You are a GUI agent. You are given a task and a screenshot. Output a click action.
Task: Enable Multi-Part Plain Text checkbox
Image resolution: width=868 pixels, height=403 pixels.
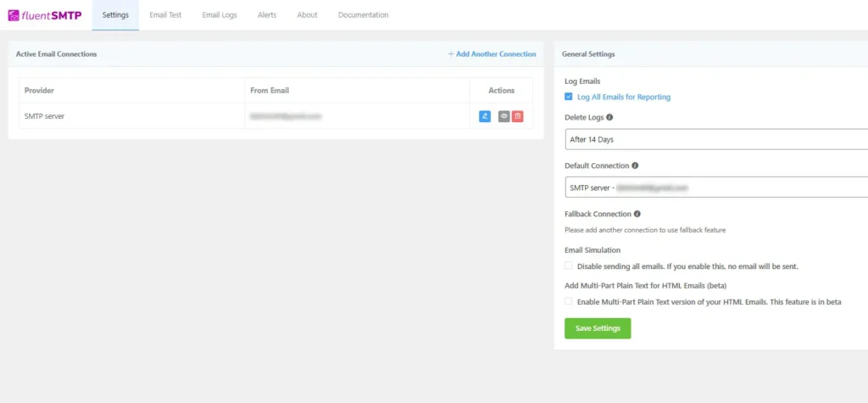[569, 301]
